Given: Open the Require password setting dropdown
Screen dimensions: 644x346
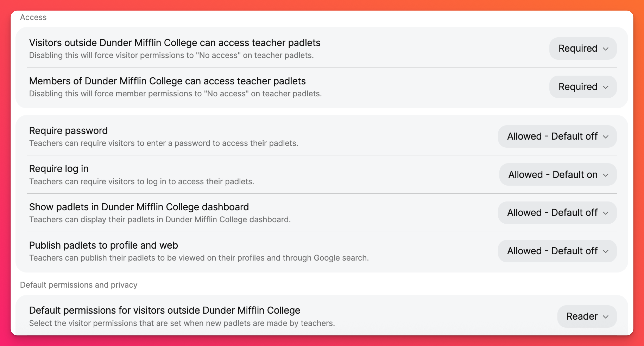Looking at the screenshot, I should (x=557, y=136).
